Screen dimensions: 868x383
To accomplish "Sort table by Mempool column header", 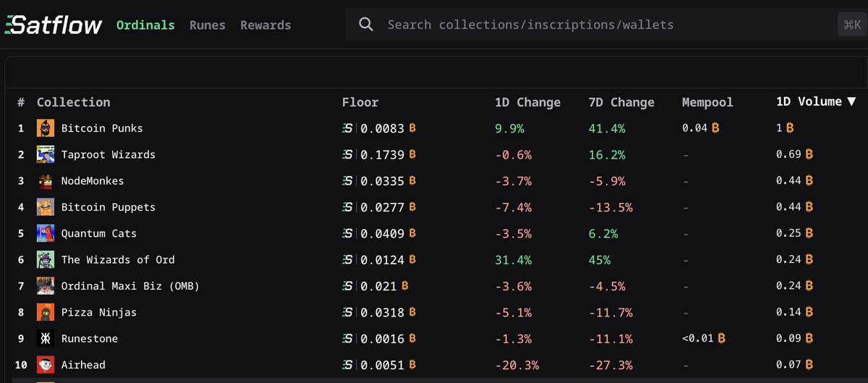I will pos(707,102).
